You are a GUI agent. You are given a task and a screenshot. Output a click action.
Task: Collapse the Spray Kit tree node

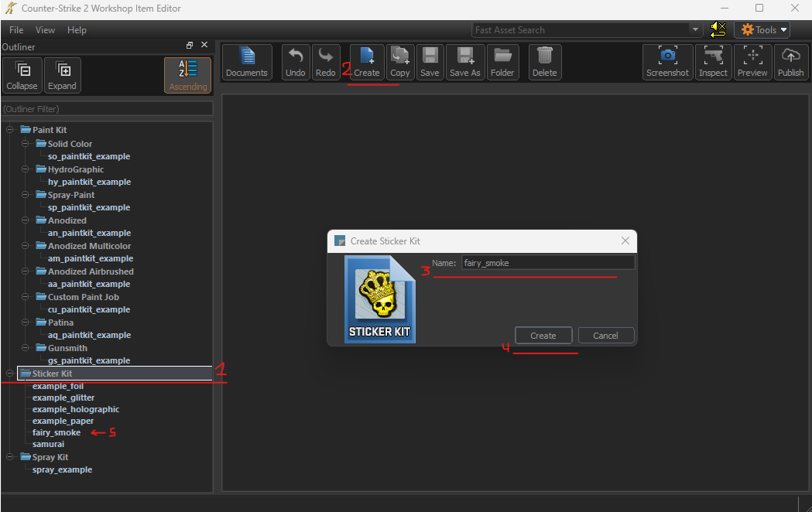tap(10, 456)
